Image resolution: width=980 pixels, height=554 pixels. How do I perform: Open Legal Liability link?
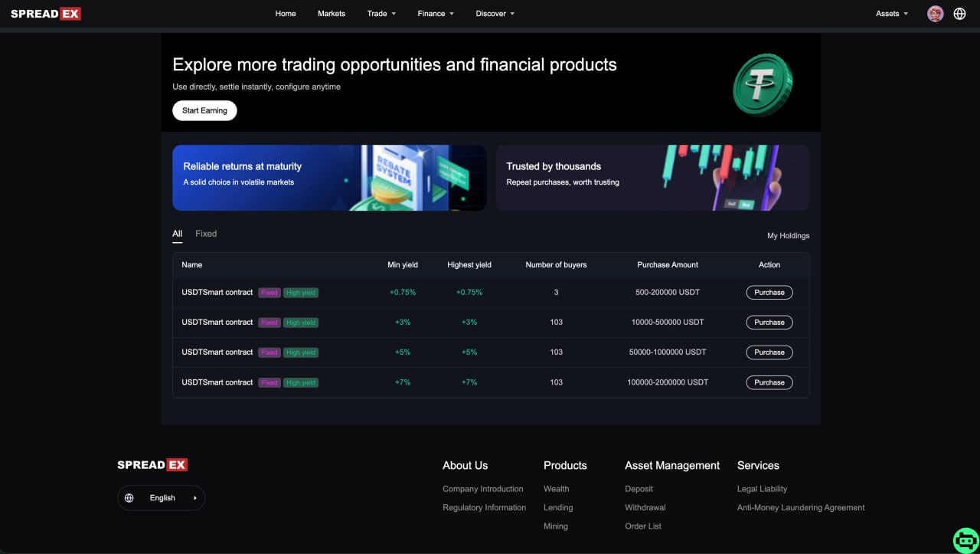point(763,489)
